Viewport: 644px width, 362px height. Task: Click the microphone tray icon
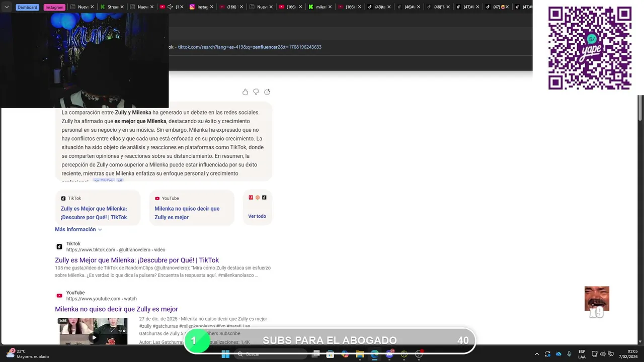click(x=569, y=354)
